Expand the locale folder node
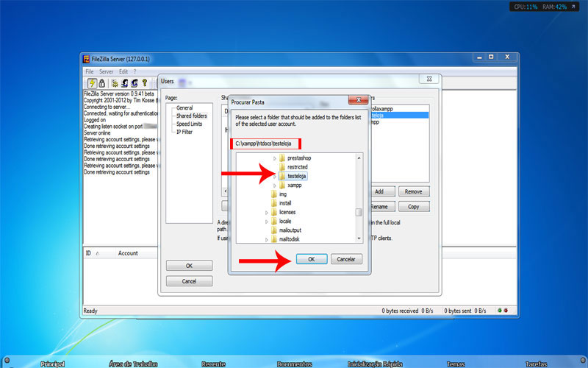The height and width of the screenshot is (368, 588). pyautogui.click(x=267, y=222)
